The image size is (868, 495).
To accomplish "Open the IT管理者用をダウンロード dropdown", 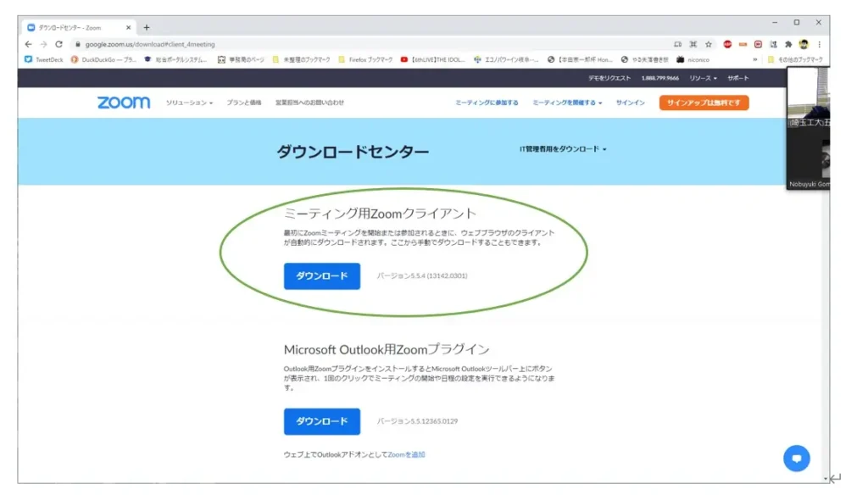I will (563, 149).
